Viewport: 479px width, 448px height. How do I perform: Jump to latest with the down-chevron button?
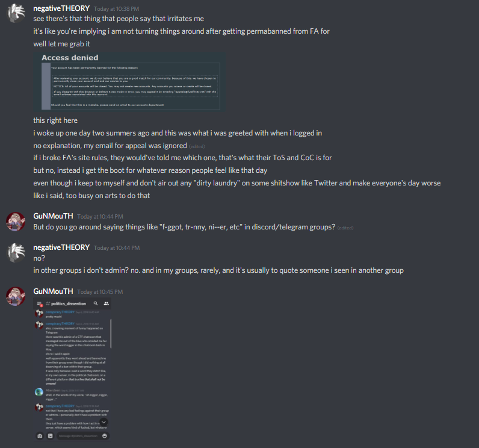[104, 422]
